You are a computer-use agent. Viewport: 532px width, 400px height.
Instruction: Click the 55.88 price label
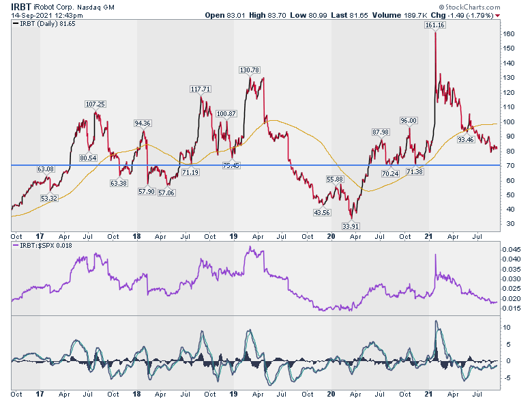coord(334,180)
